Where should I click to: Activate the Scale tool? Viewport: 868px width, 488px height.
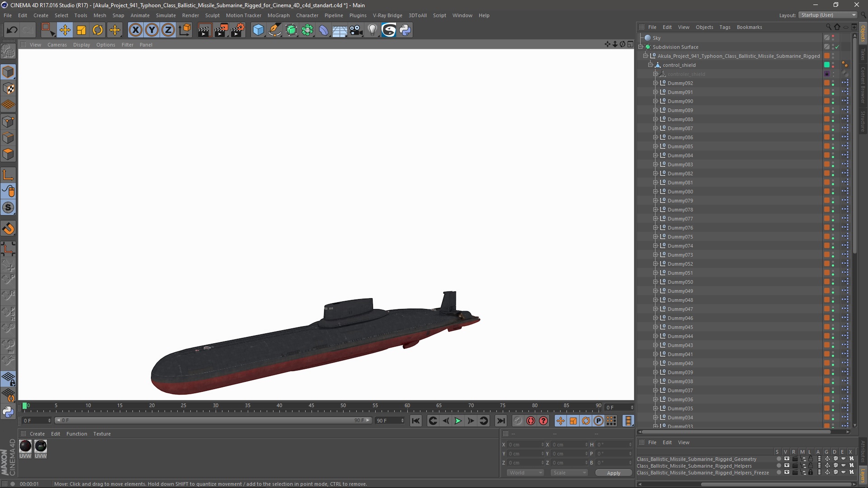pos(81,30)
